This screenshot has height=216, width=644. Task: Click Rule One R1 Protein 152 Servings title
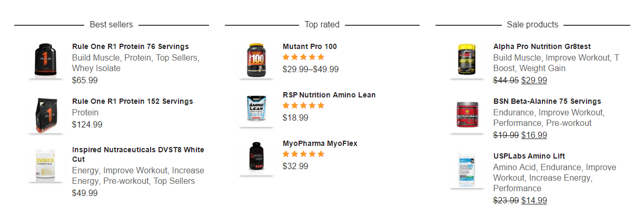click(132, 101)
